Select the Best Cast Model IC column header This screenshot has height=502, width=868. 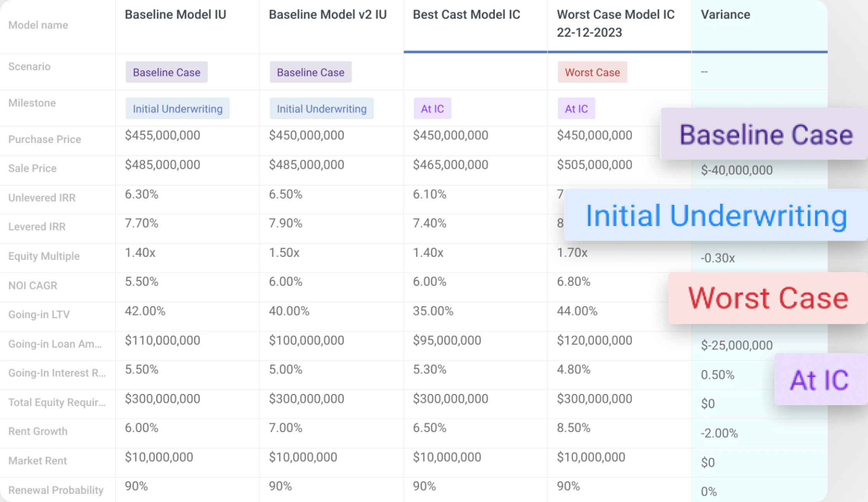pos(466,15)
